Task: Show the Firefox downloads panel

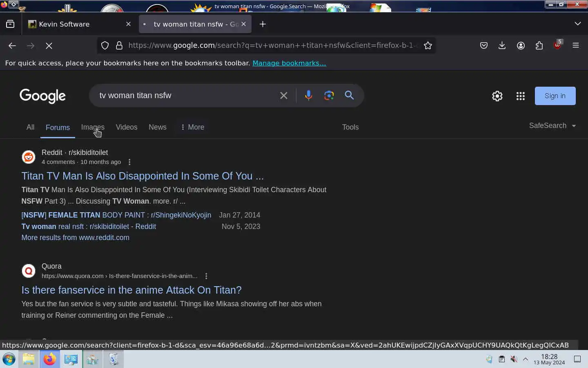Action: click(502, 45)
